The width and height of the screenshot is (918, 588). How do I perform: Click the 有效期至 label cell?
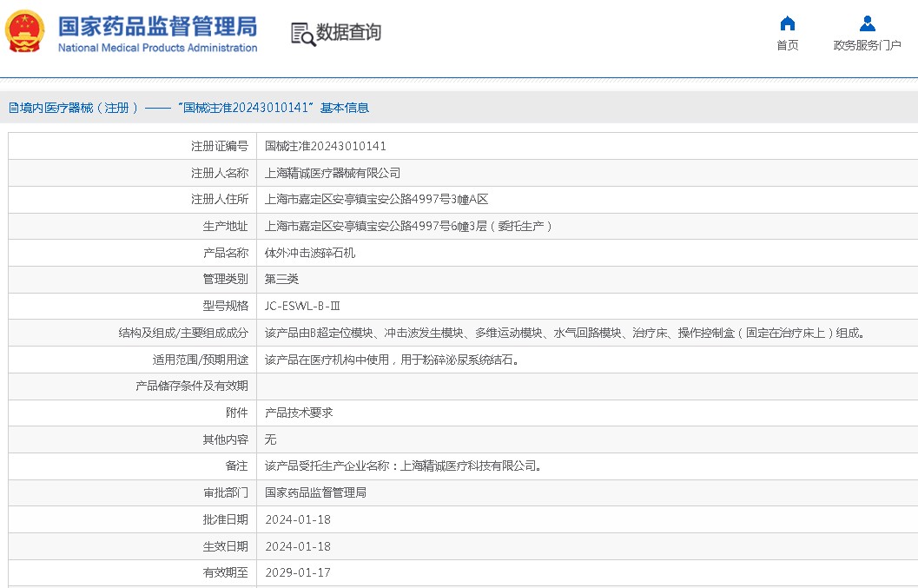click(x=132, y=572)
